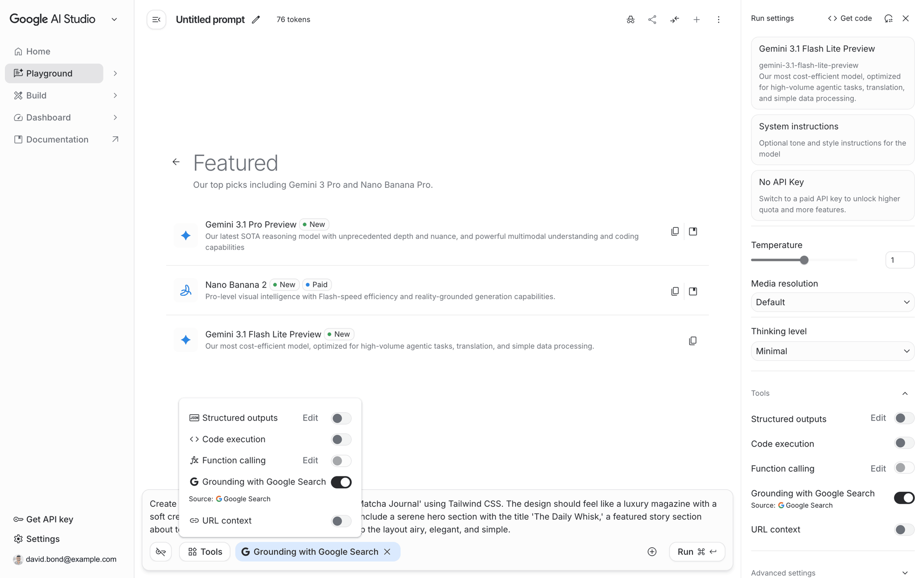Screen dimensions: 924x578
Task: Click the Gemini 3.1 Flash Lite star icon
Action: [186, 340]
